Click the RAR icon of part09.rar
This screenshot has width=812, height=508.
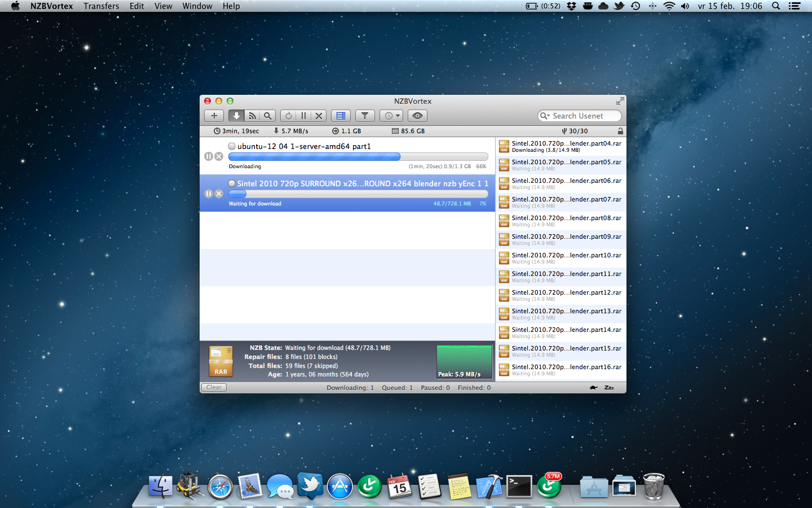(x=504, y=239)
